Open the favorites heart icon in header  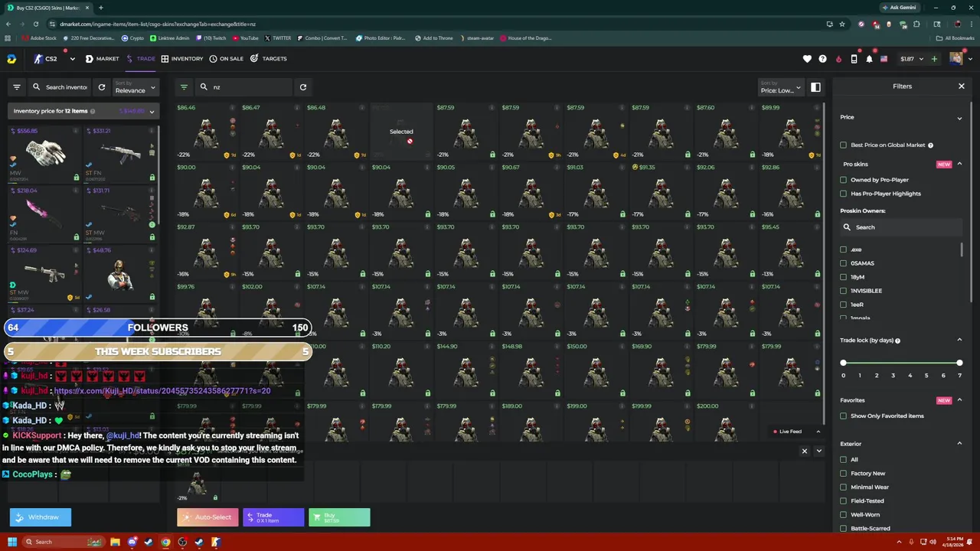coord(807,59)
